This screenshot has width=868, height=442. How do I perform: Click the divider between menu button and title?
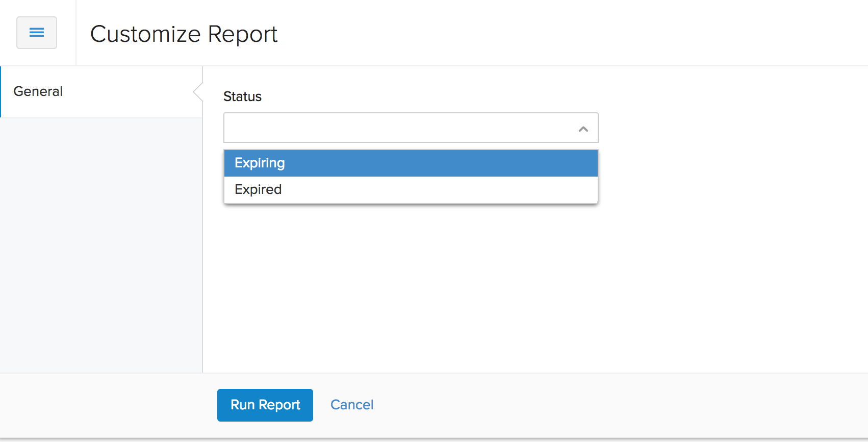(x=76, y=33)
